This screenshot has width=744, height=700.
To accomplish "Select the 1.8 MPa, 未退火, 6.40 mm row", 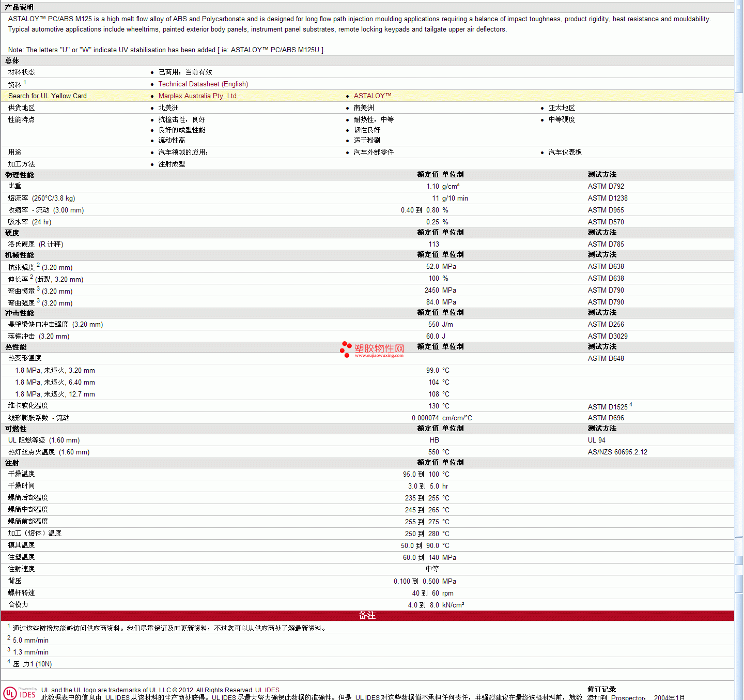I will [367, 382].
